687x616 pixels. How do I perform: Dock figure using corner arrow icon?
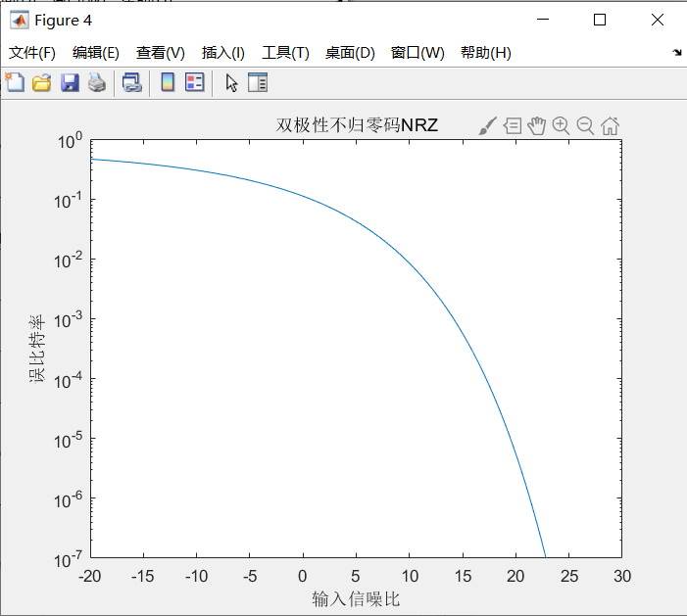pyautogui.click(x=677, y=53)
